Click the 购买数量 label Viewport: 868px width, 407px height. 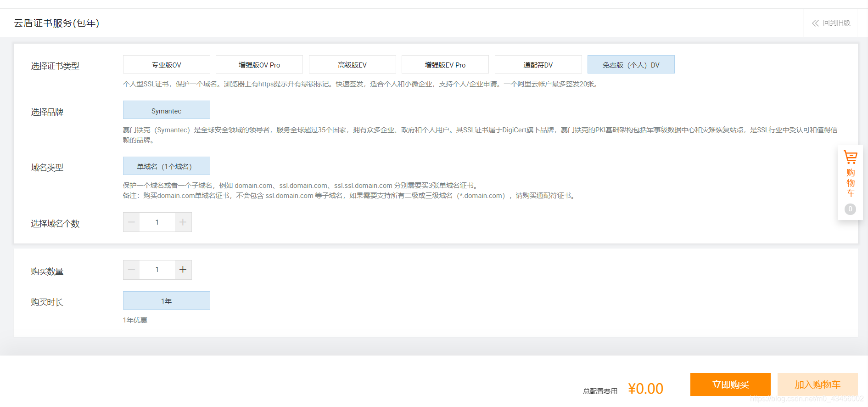(47, 271)
